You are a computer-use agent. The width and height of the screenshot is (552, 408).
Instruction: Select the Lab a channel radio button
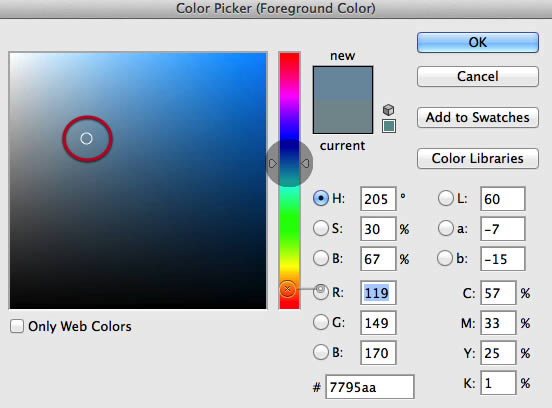point(446,228)
